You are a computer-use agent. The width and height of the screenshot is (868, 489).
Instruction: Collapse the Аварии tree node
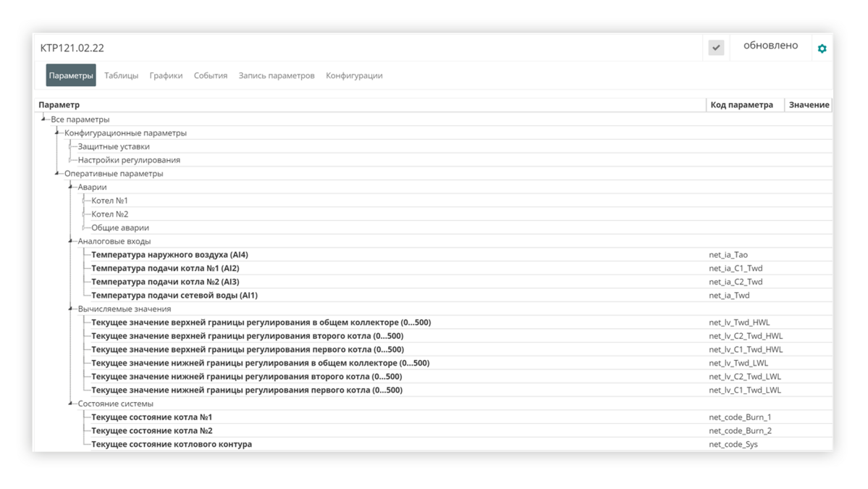point(70,187)
